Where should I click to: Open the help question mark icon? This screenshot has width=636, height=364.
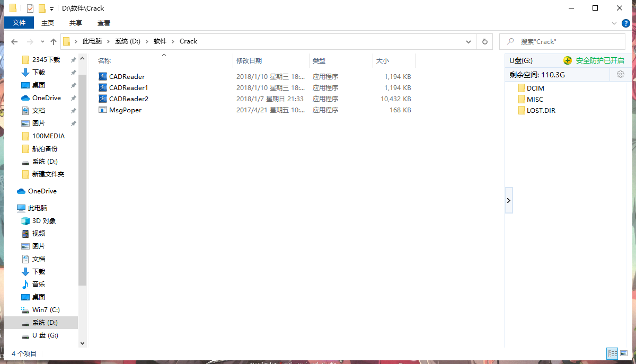625,23
